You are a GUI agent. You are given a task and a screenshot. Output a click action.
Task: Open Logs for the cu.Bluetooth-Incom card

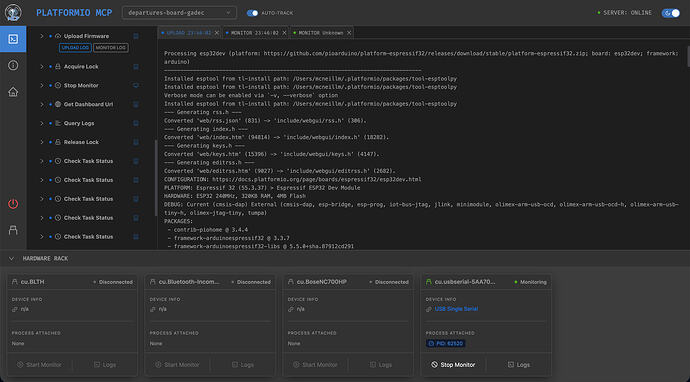(x=243, y=365)
